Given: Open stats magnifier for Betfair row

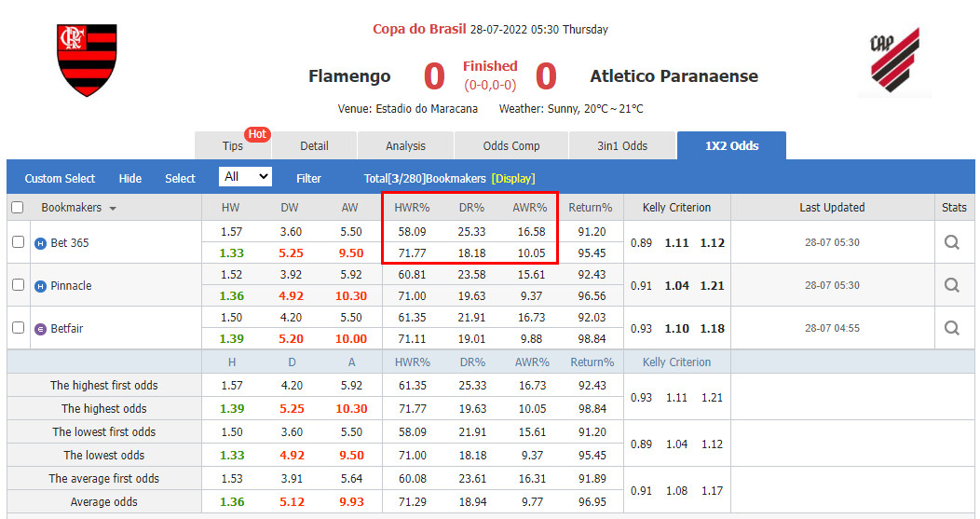Looking at the screenshot, I should pyautogui.click(x=951, y=328).
